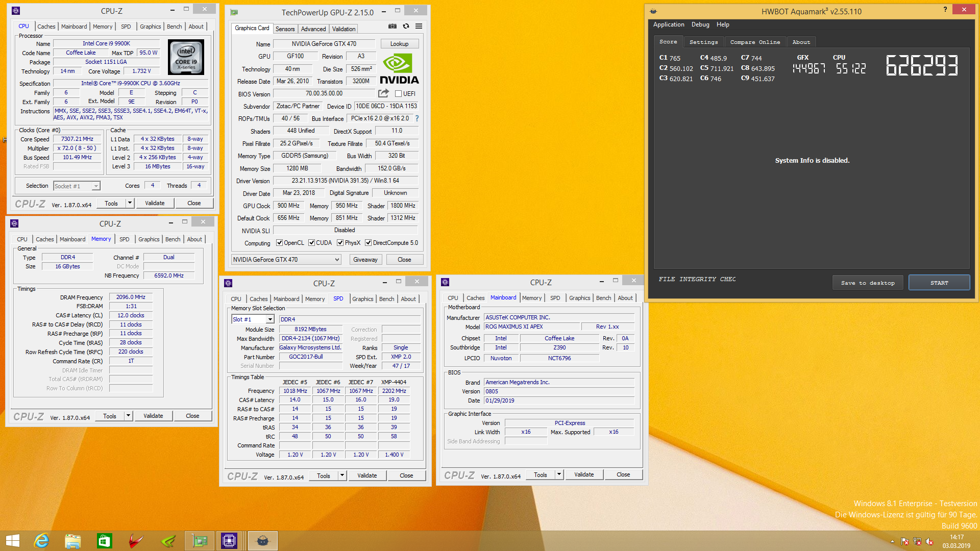Screen dimensions: 980x551
Task: Toggle the CUDA checkbox
Action: coord(311,243)
